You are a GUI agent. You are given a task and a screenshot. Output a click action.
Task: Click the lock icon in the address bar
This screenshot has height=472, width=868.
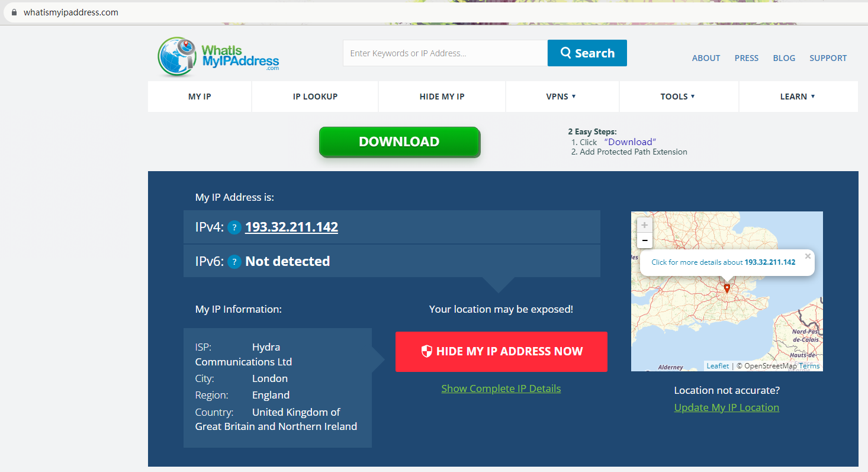(x=14, y=12)
